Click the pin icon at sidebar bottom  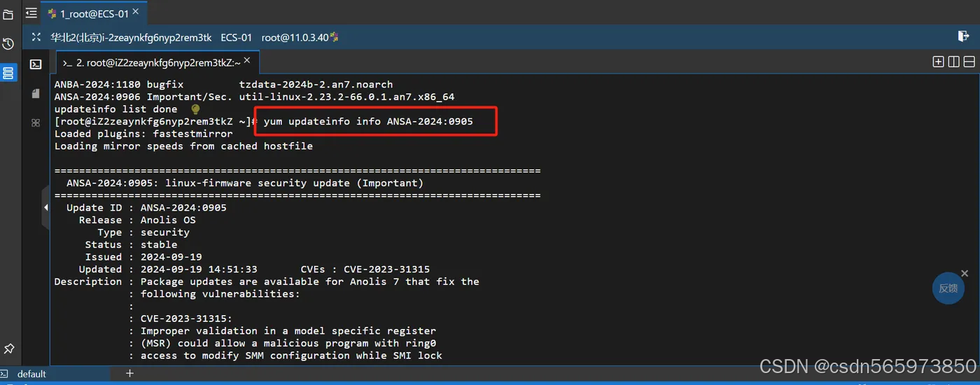[x=9, y=348]
